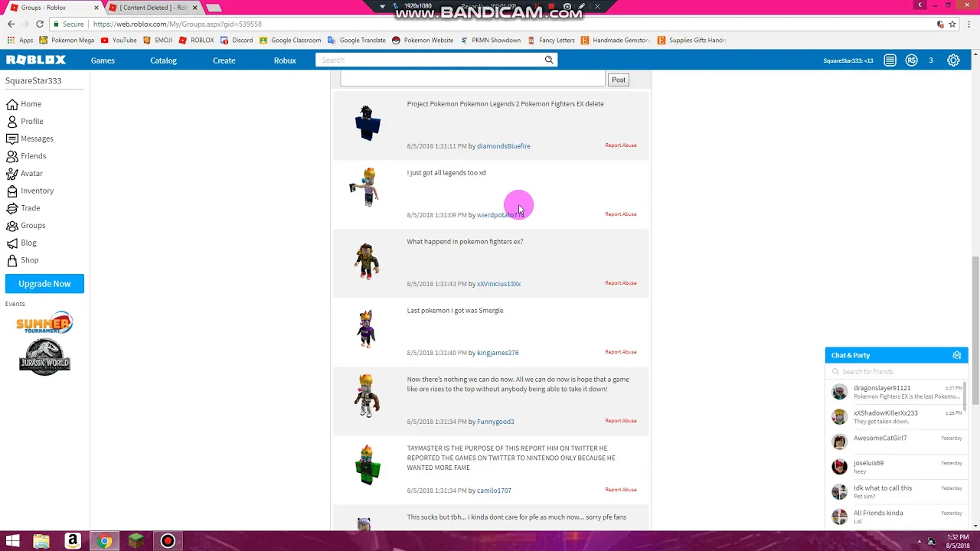Switch to the Groups - Roblox tab

[x=52, y=8]
